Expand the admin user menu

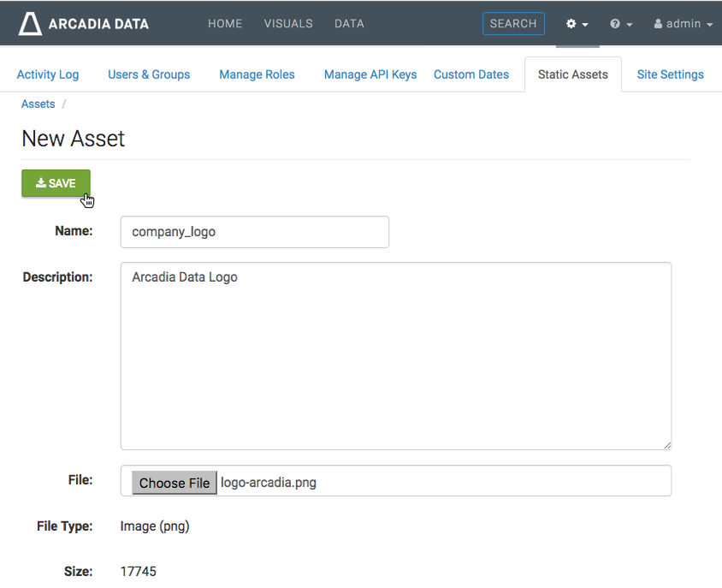coord(683,24)
